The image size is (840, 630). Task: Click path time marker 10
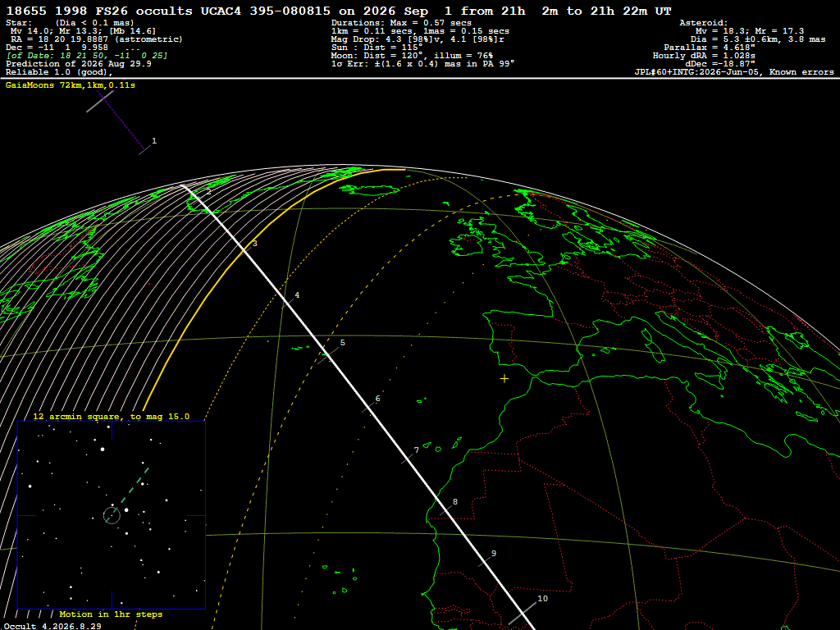pos(543,599)
